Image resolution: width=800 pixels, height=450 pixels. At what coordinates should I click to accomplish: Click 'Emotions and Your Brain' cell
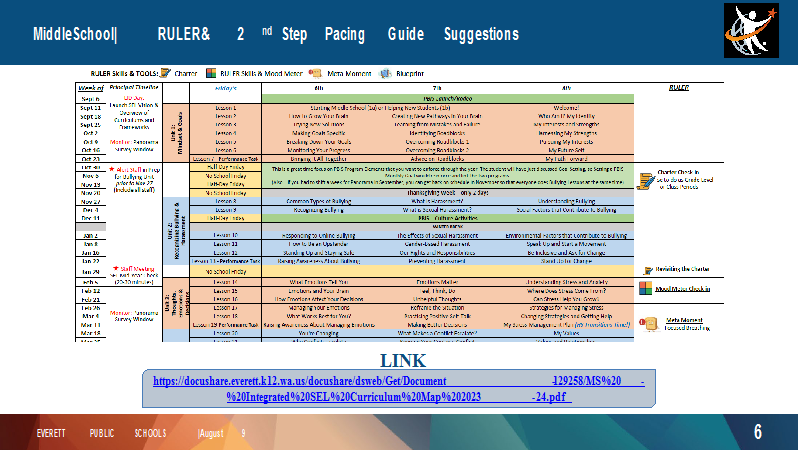tap(318, 291)
